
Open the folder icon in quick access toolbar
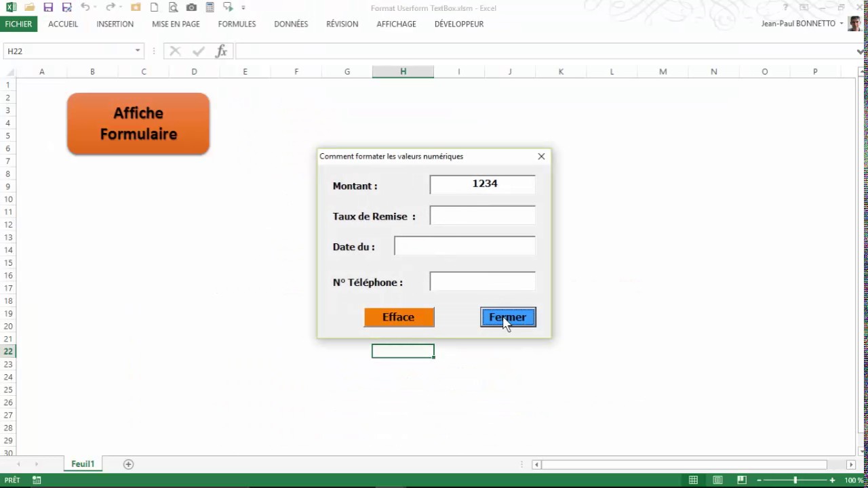click(x=29, y=7)
